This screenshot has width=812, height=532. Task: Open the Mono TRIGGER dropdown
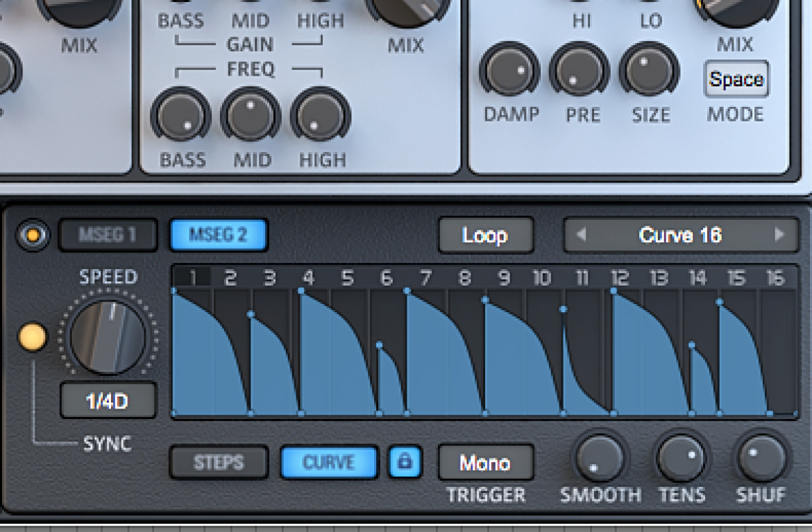[x=485, y=463]
